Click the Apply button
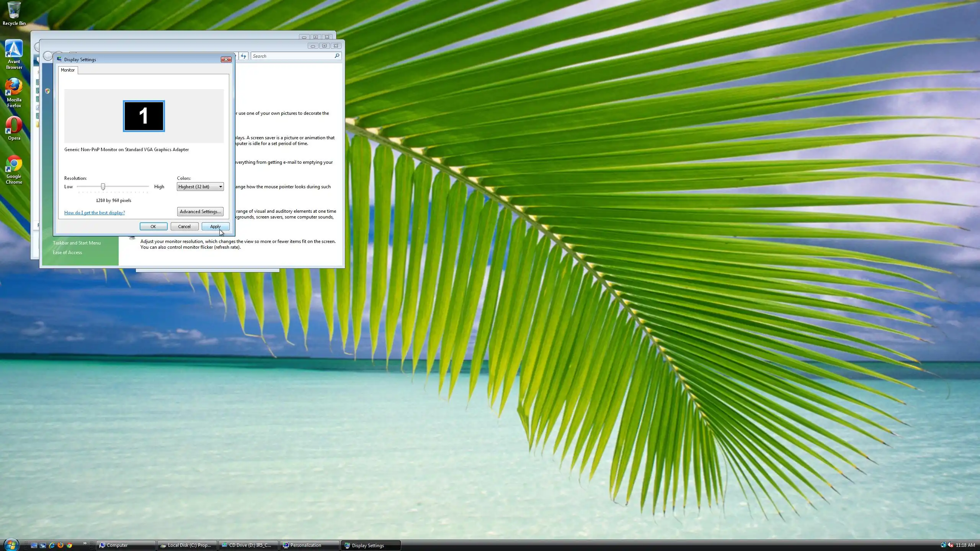The height and width of the screenshot is (551, 980). point(215,227)
